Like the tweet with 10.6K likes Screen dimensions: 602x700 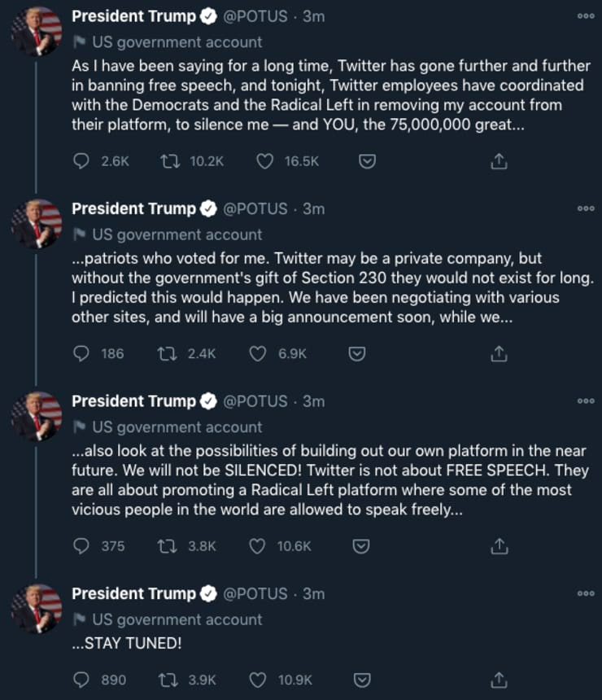click(257, 546)
